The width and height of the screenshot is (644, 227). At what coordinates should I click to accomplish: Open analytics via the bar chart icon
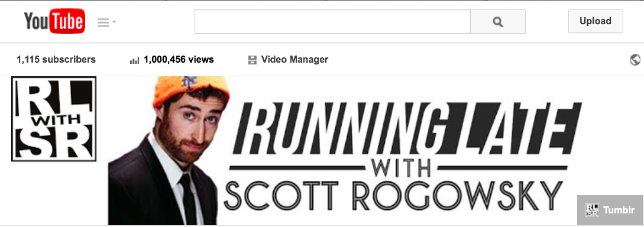pyautogui.click(x=134, y=60)
